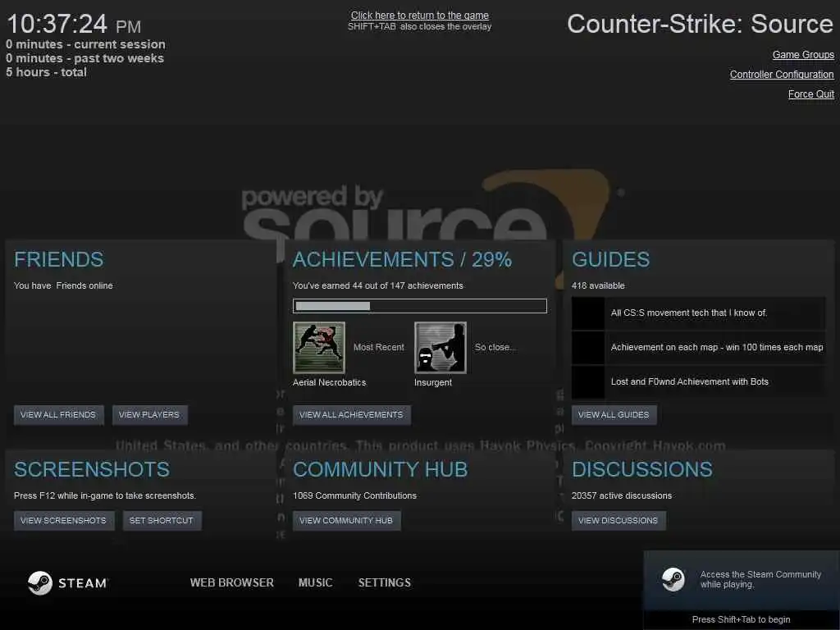The image size is (840, 630).
Task: Click the ACHIEVEMENTS / 29% heading
Action: coord(402,260)
